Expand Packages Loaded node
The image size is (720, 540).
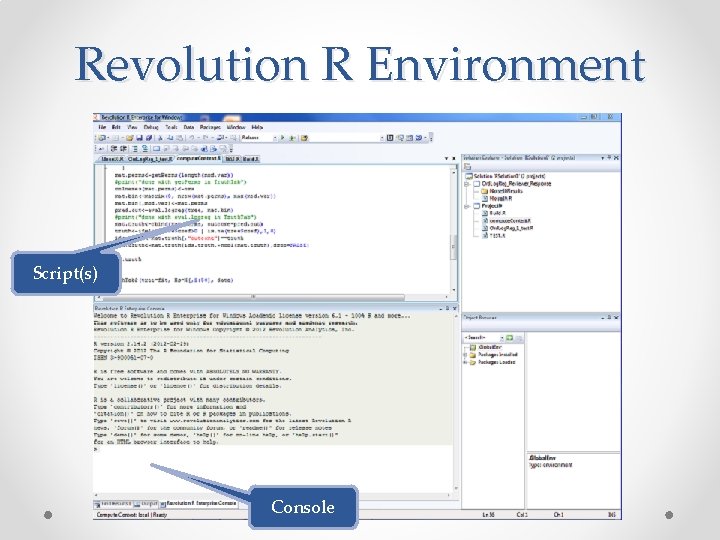[x=465, y=362]
